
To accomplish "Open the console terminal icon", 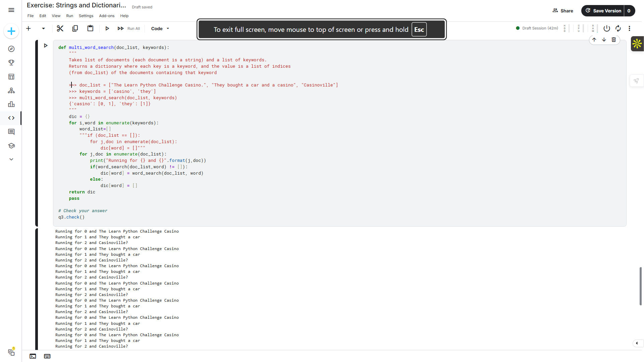I will (33, 356).
